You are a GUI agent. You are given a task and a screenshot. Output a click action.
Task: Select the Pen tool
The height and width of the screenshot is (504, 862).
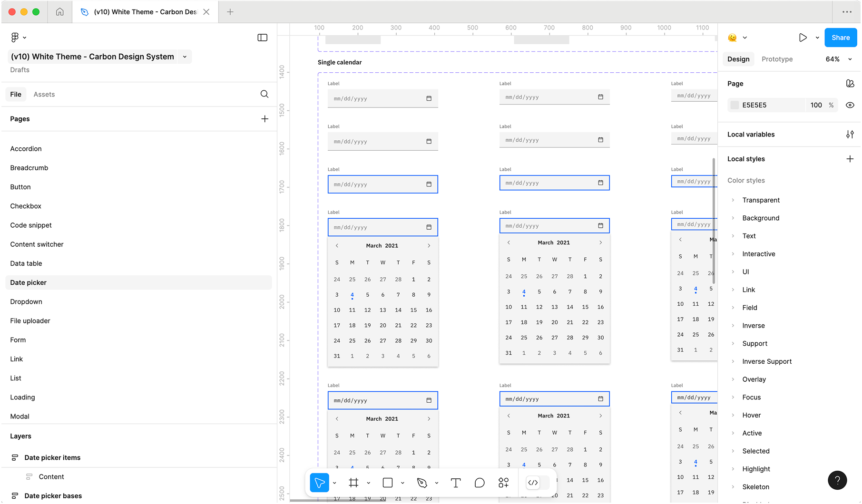(x=422, y=483)
